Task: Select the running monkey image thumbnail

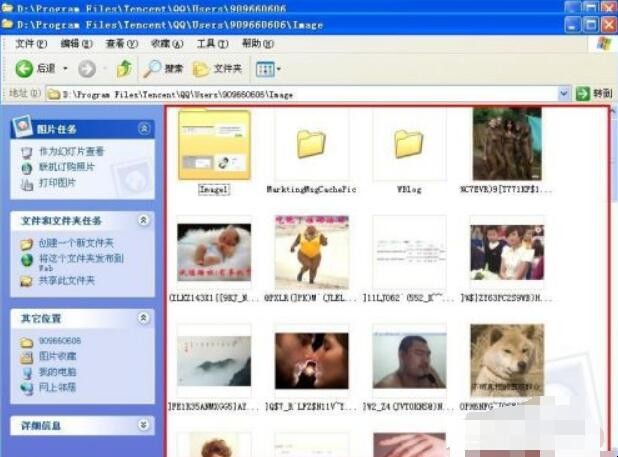Action: click(x=312, y=252)
